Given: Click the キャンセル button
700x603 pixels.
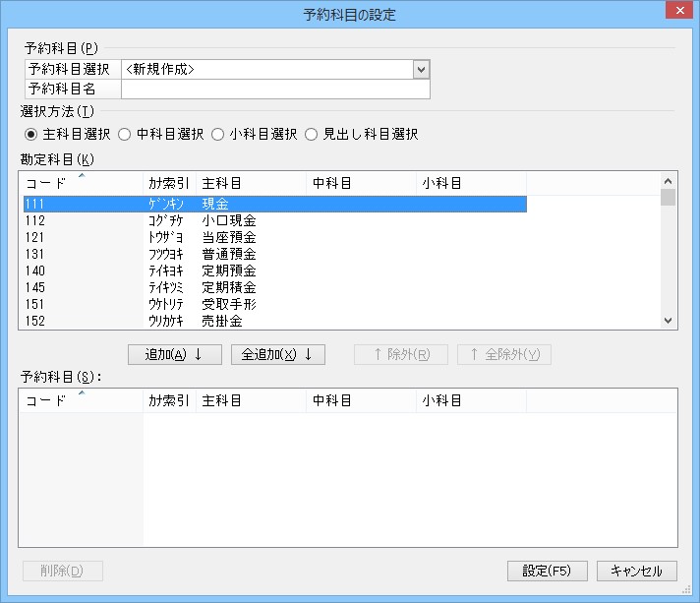Looking at the screenshot, I should 636,572.
